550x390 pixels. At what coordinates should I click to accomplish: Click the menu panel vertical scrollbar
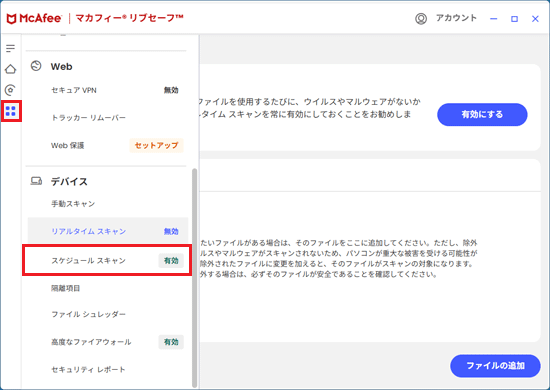click(194, 278)
